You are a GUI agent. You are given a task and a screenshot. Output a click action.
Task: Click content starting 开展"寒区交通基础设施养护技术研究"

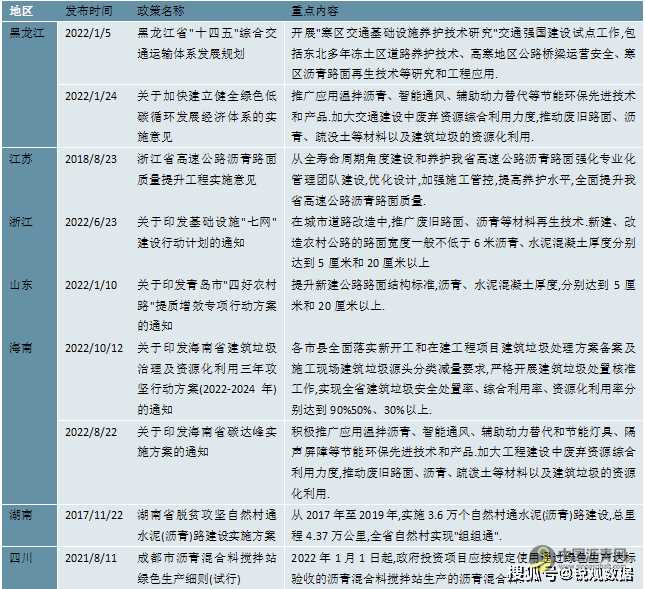463,53
